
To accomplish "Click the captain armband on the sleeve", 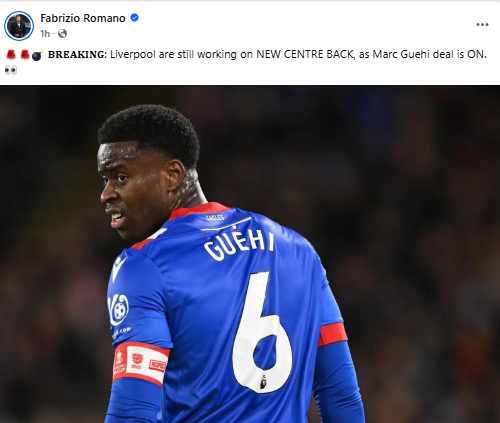I will [140, 364].
